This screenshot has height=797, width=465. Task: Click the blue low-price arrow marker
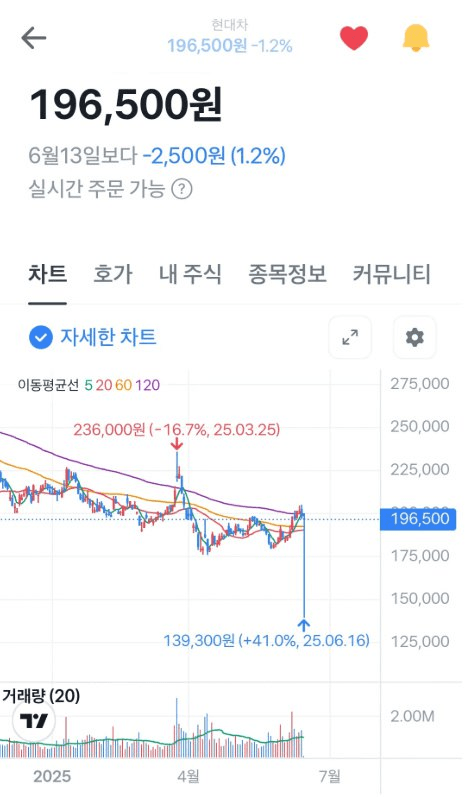(304, 624)
